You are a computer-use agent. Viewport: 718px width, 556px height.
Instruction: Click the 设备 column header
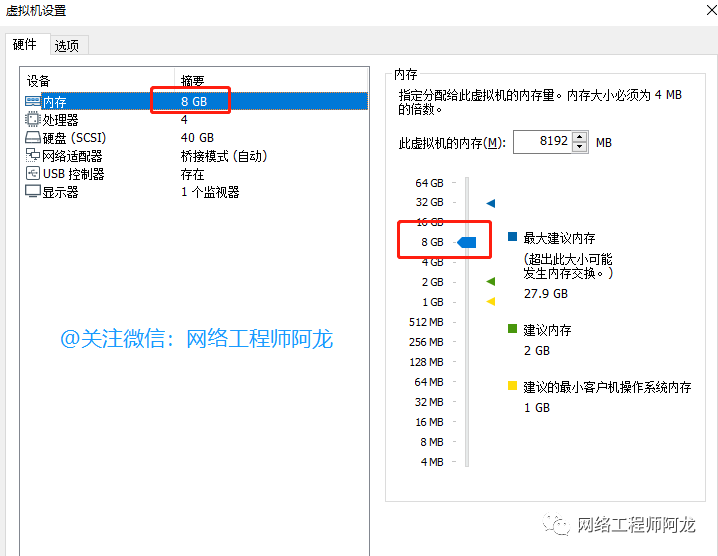38,81
